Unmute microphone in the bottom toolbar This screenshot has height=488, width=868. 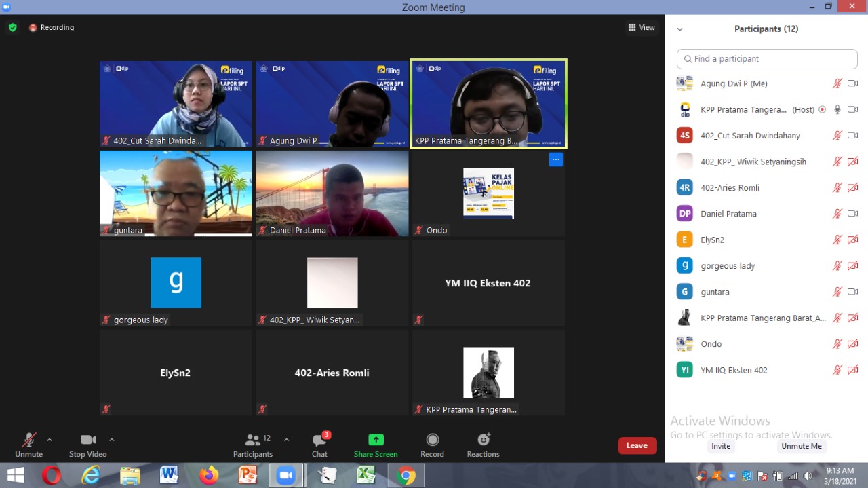tap(28, 440)
